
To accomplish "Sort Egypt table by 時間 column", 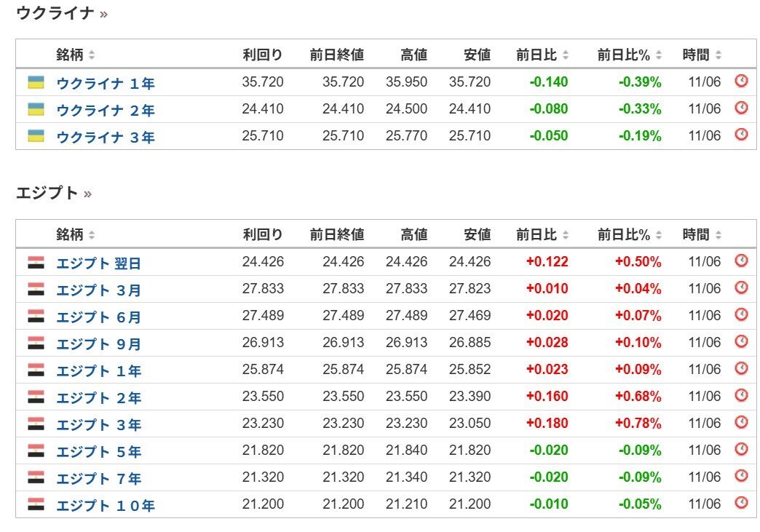I will (x=702, y=235).
